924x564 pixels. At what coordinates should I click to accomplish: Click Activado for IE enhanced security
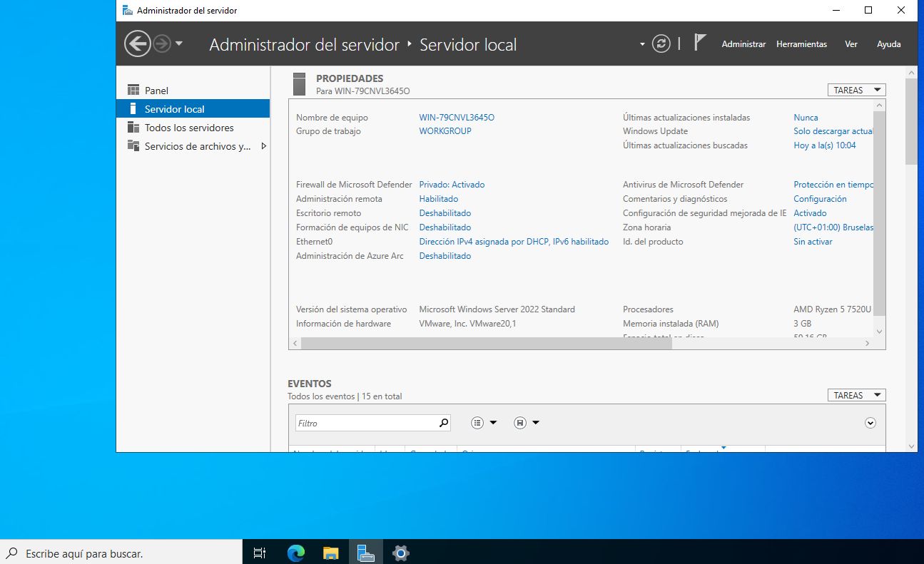tap(810, 213)
